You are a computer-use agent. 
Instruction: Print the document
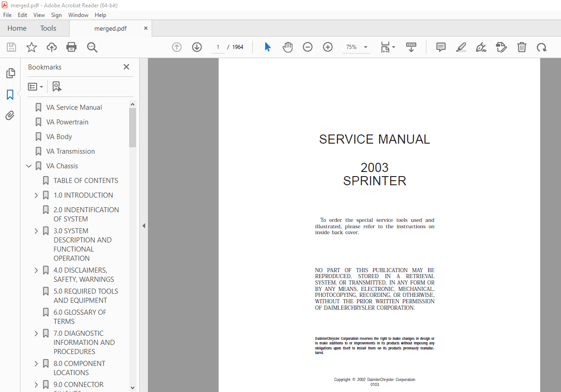pyautogui.click(x=71, y=47)
